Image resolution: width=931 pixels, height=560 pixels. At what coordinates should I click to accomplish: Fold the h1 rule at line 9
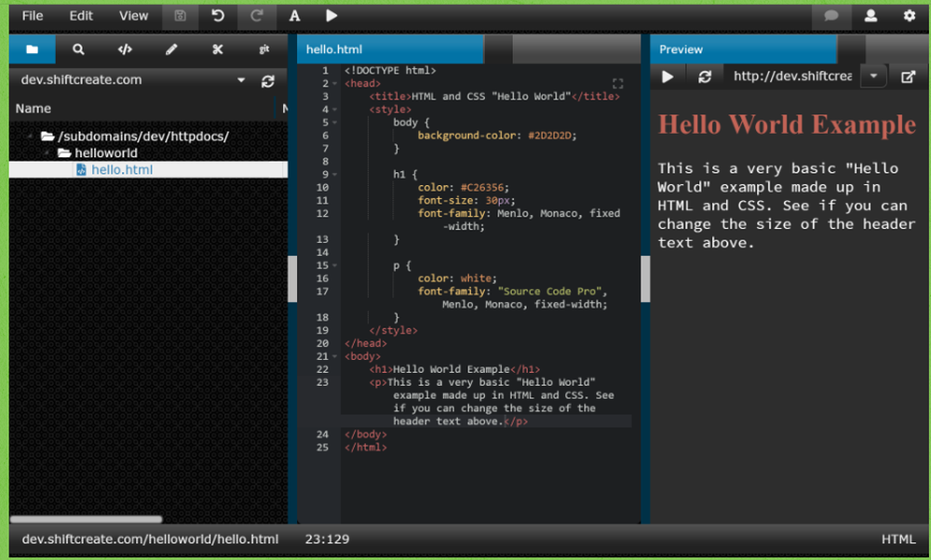pos(335,175)
